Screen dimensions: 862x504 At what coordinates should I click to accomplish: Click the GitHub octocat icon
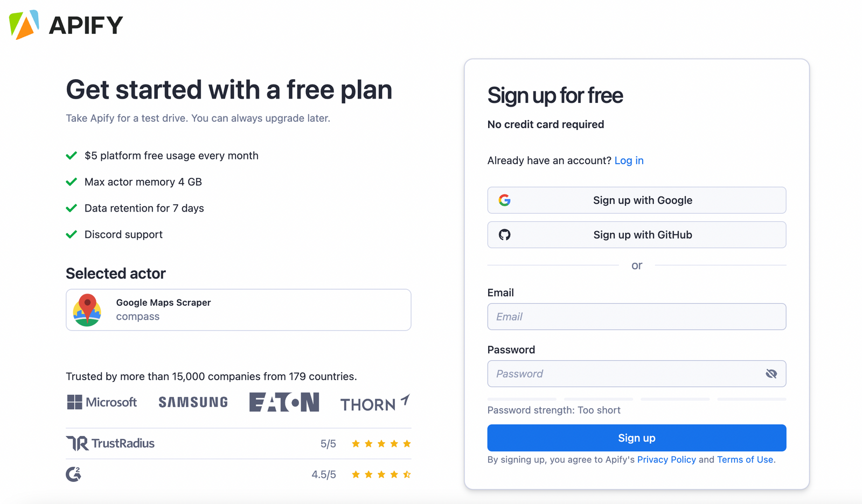point(504,235)
